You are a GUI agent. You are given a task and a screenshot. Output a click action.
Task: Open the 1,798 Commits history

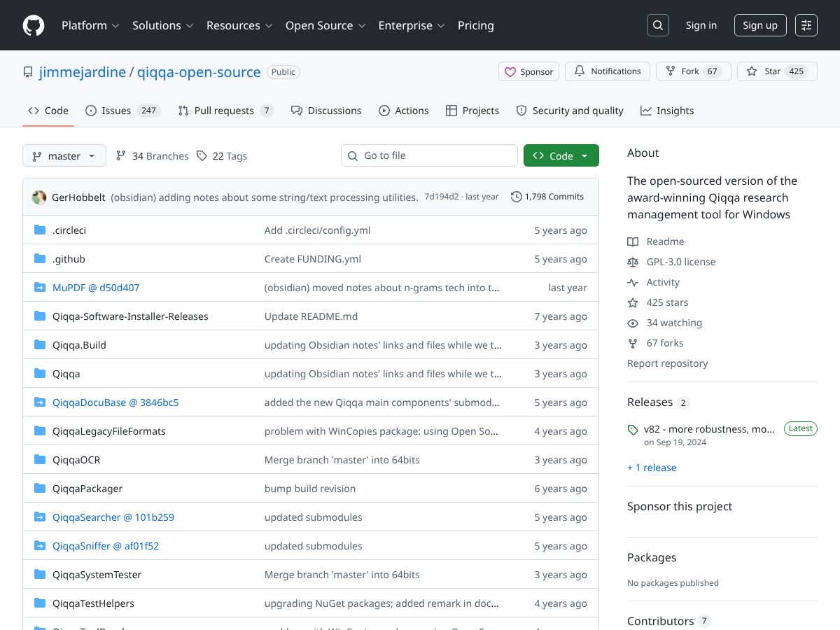click(x=547, y=197)
